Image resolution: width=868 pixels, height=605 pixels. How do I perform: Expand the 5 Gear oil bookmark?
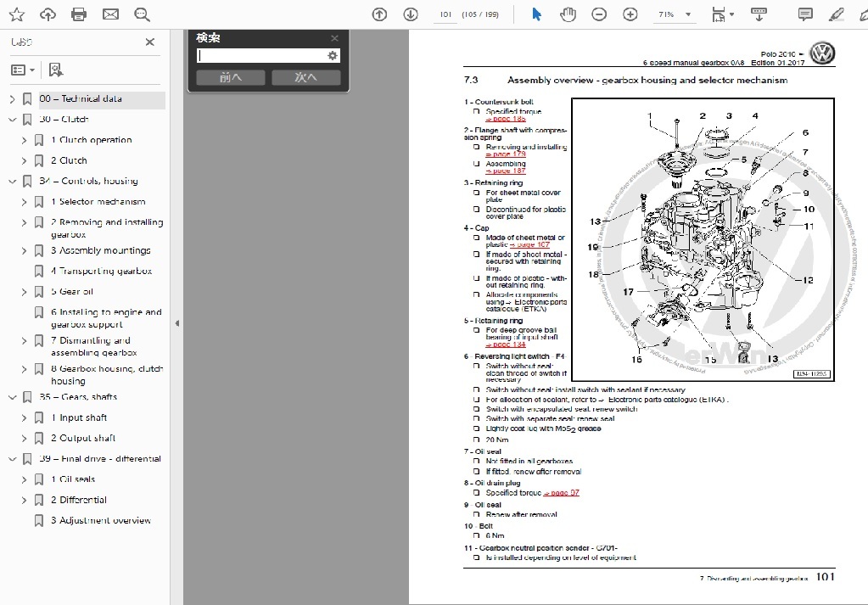pos(24,292)
